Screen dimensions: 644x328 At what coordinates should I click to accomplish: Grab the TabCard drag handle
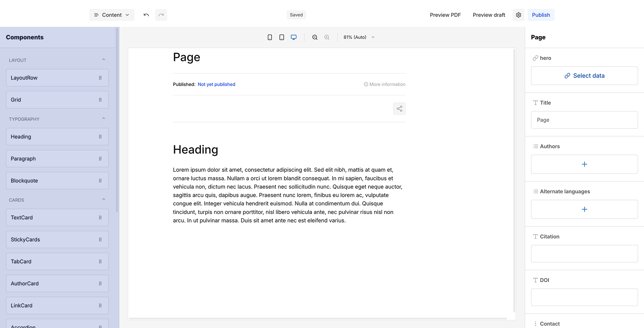tap(100, 262)
